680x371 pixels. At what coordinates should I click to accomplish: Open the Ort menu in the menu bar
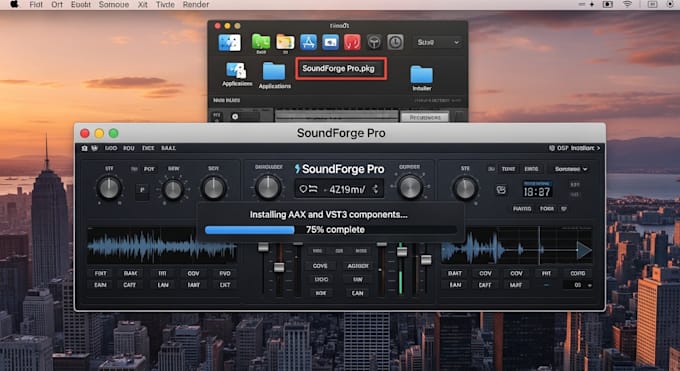coord(57,4)
